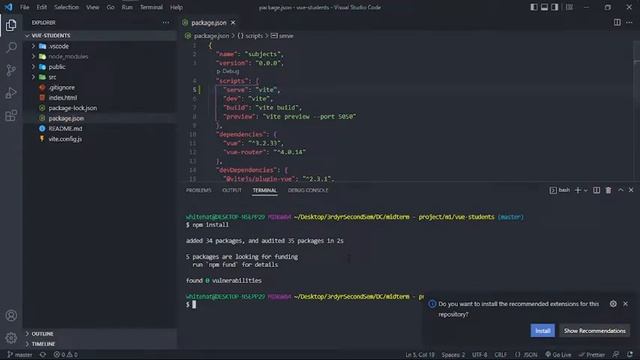Open the Accounts menu icon
The height and width of the screenshot is (360, 640).
click(x=11, y=315)
